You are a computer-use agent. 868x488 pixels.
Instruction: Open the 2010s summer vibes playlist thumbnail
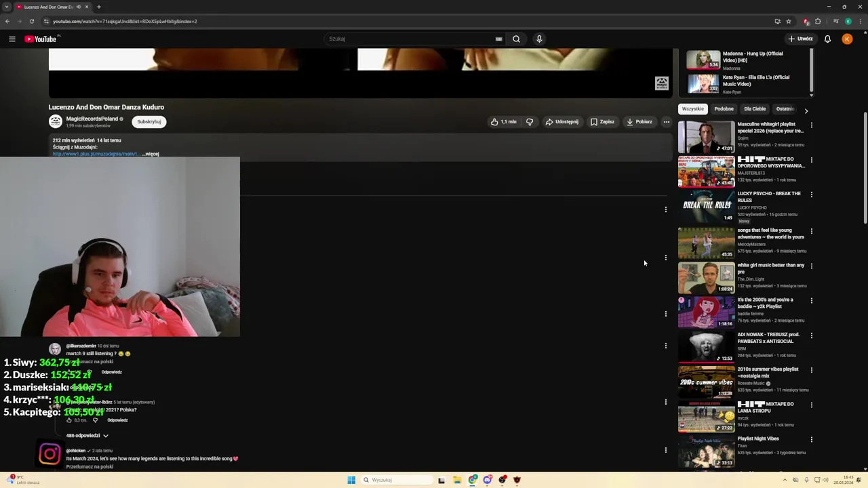[x=706, y=382]
